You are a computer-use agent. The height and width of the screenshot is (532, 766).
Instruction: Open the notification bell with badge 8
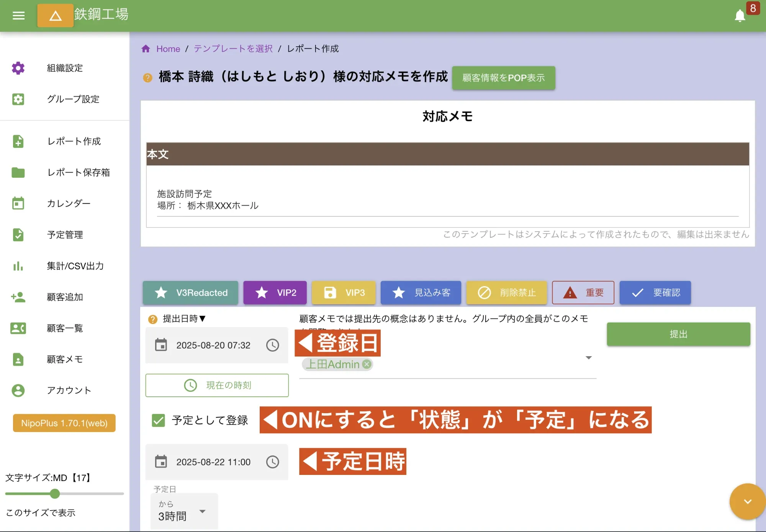pos(740,16)
